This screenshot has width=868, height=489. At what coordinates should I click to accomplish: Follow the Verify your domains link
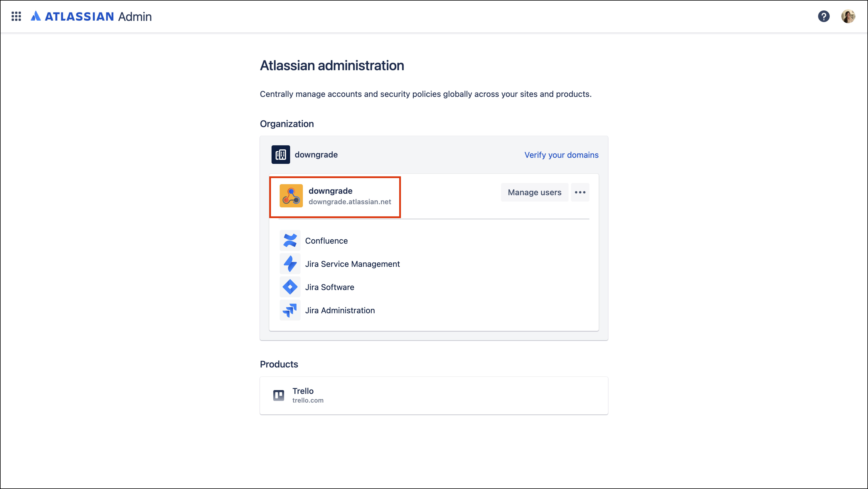pyautogui.click(x=561, y=155)
